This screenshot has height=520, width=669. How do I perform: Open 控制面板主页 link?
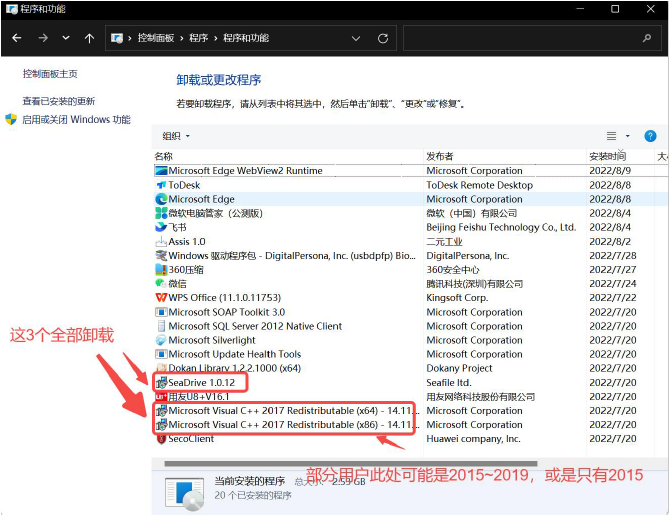pos(50,74)
